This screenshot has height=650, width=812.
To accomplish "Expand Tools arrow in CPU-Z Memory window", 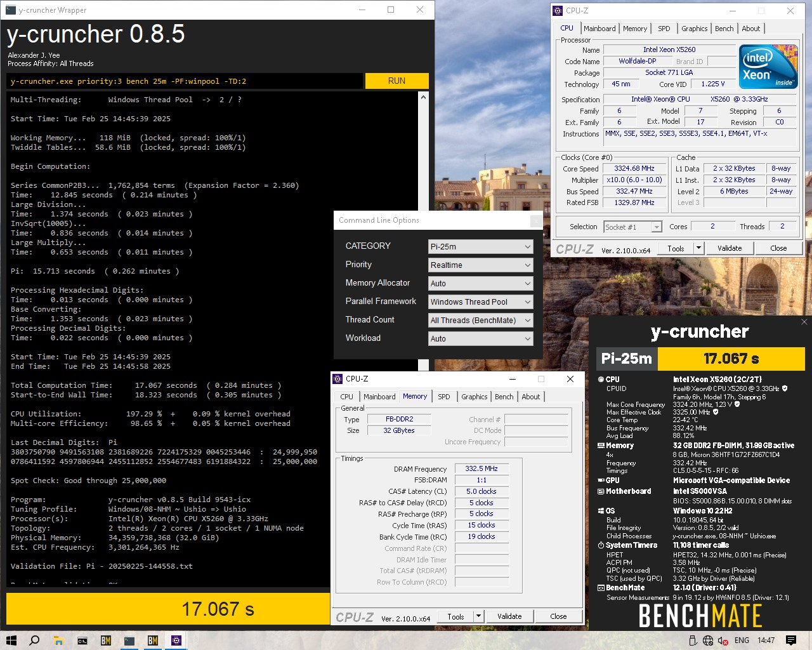I will click(x=479, y=616).
